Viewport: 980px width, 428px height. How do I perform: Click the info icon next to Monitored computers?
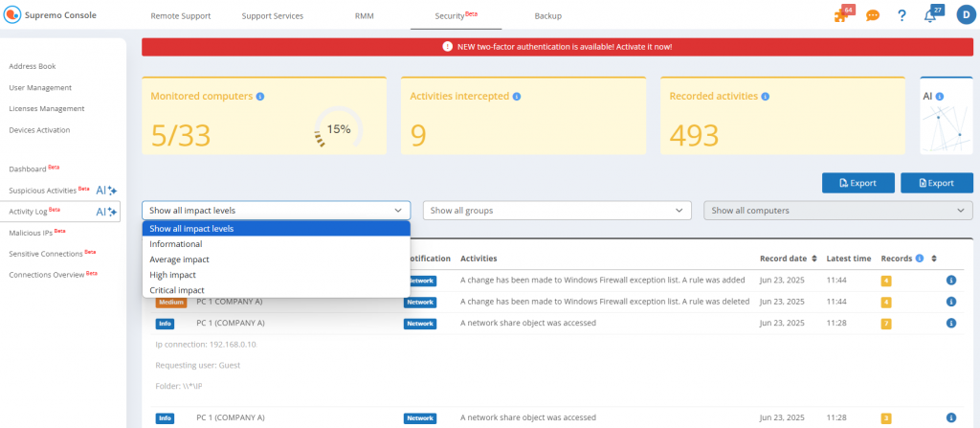tap(260, 97)
